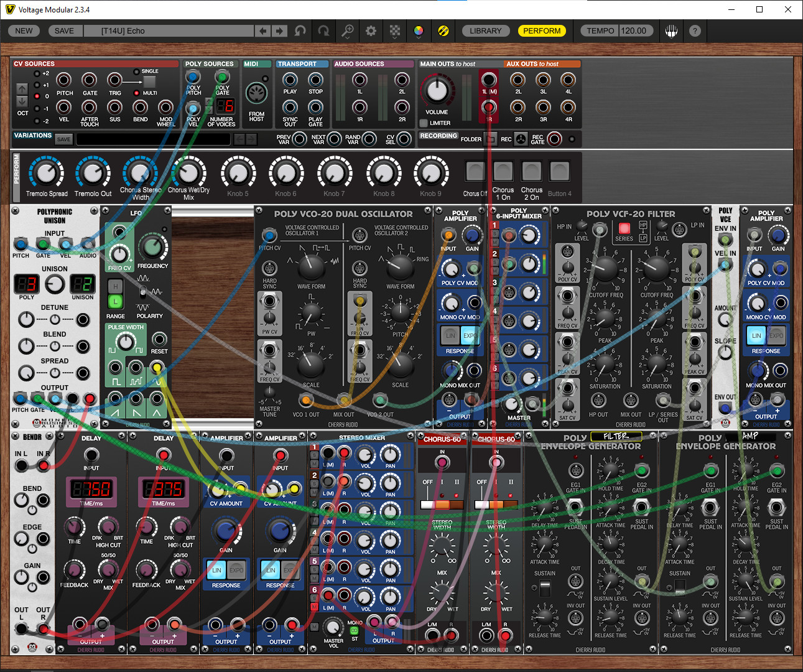Image resolution: width=803 pixels, height=672 pixels.
Task: Click the octave down arrow in CV Sources
Action: [22, 101]
